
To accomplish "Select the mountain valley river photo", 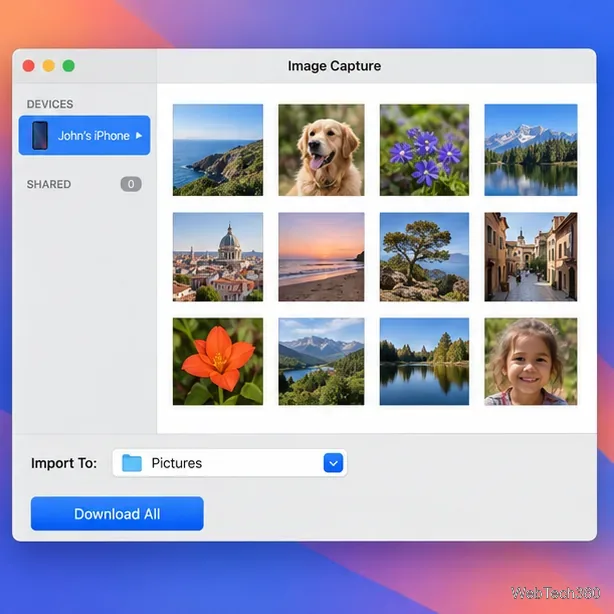I will [x=321, y=361].
